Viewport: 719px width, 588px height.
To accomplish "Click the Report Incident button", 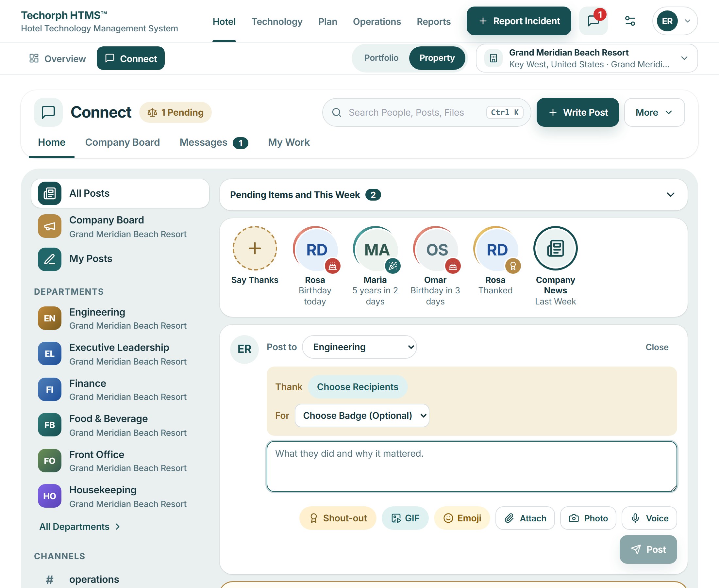I will (x=519, y=21).
